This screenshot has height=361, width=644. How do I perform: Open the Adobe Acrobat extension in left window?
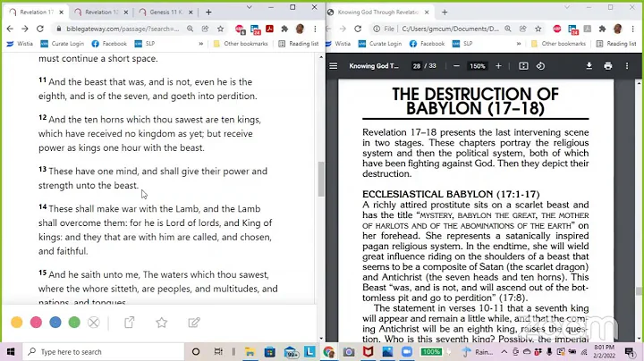[270, 29]
